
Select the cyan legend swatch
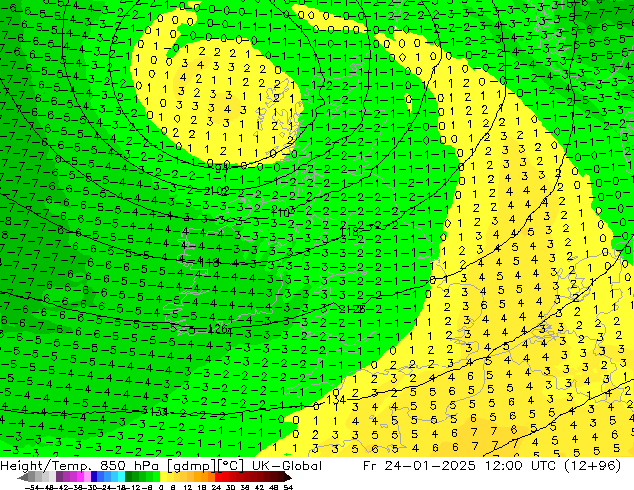[122, 476]
